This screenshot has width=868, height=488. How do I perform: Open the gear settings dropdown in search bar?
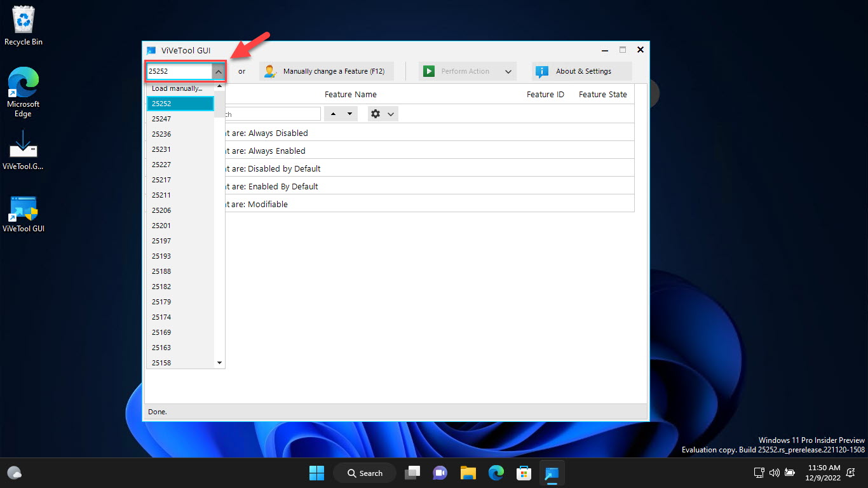click(383, 114)
